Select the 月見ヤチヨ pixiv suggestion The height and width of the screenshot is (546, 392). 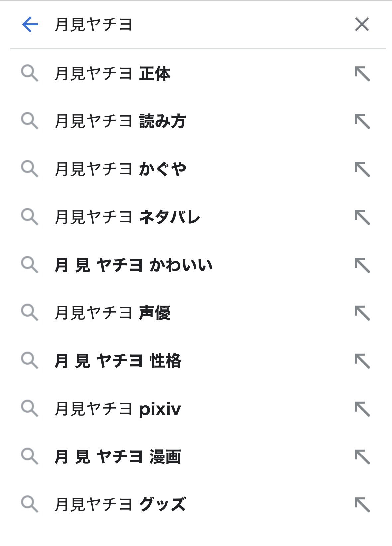(118, 409)
